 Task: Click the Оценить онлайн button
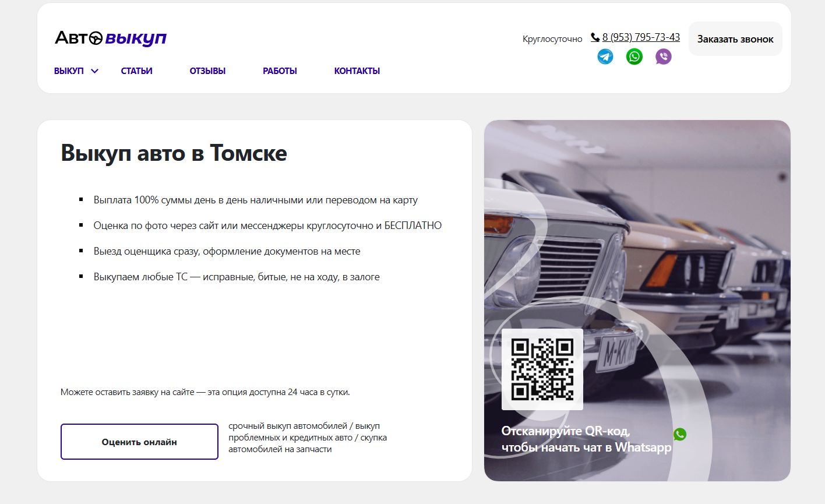point(139,442)
